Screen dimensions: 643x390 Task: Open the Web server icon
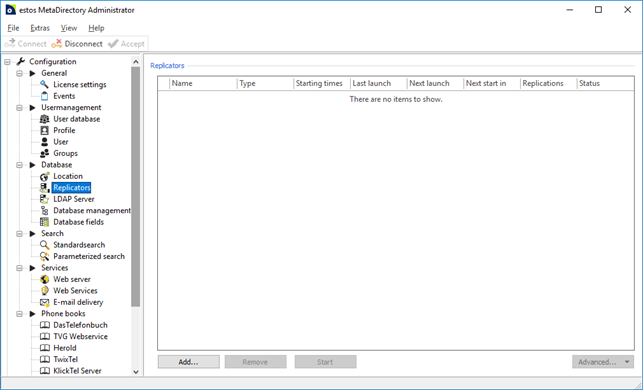[x=44, y=279]
